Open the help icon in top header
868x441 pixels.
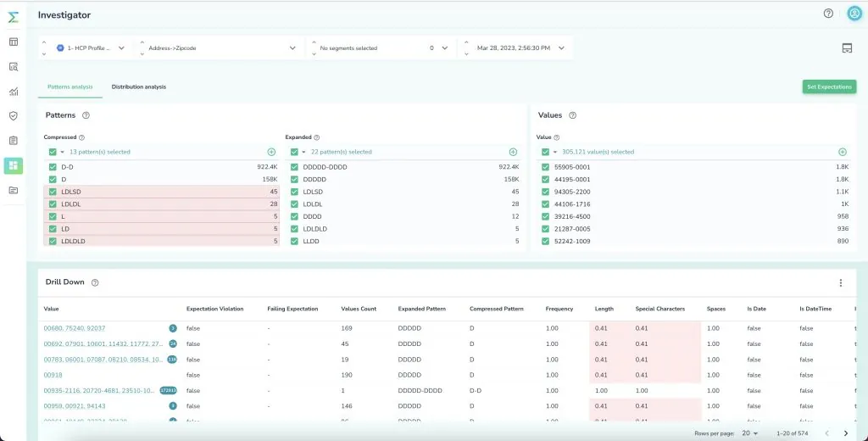pyautogui.click(x=828, y=14)
